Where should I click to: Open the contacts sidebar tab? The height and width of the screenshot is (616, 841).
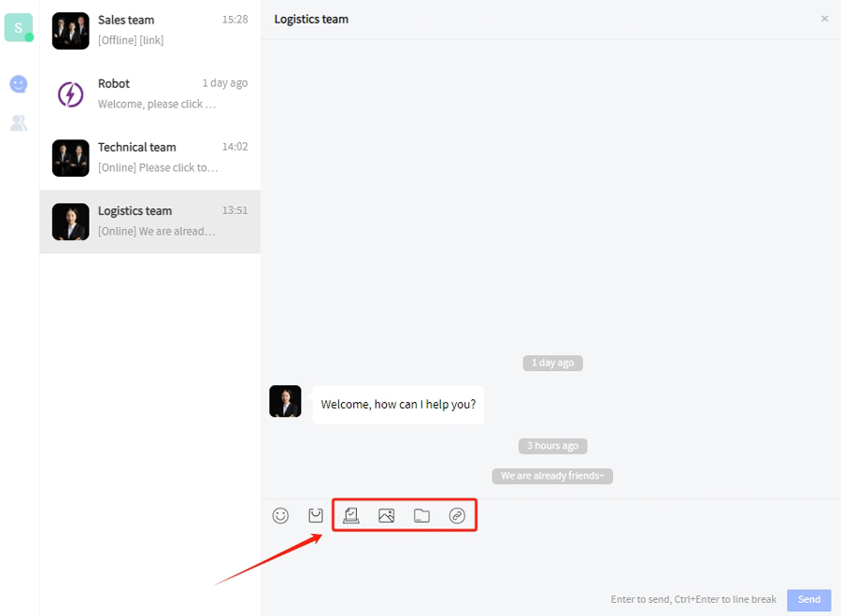click(19, 122)
